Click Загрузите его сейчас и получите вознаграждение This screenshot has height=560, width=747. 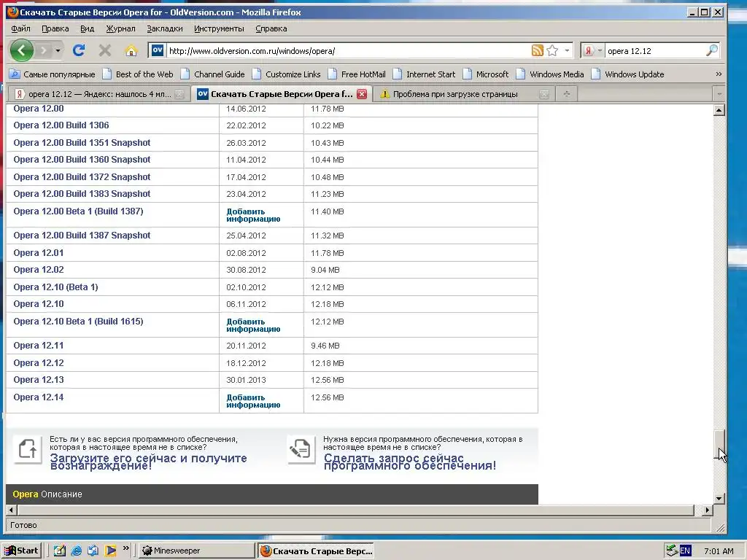point(148,462)
